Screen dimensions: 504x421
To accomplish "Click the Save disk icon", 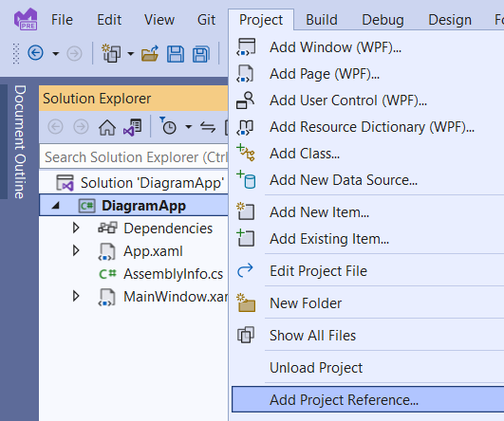I will coord(176,54).
